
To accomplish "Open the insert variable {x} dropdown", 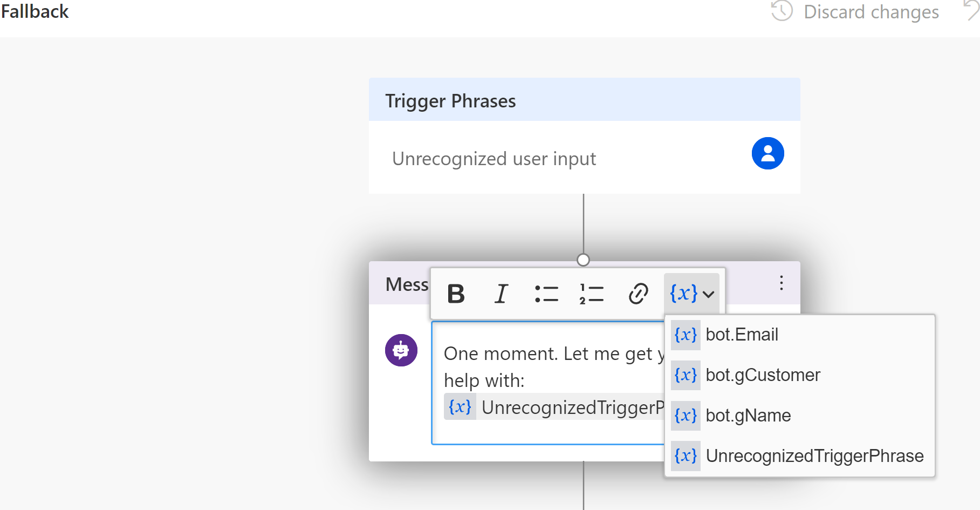I will [x=691, y=294].
